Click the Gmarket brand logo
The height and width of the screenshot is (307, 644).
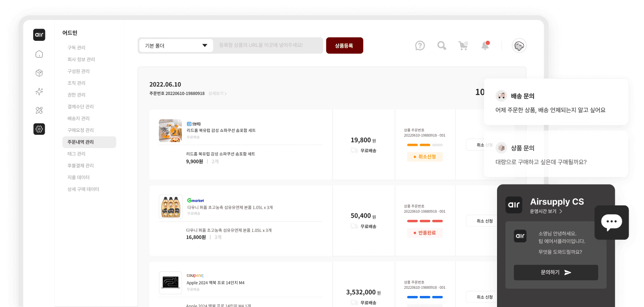coord(195,200)
